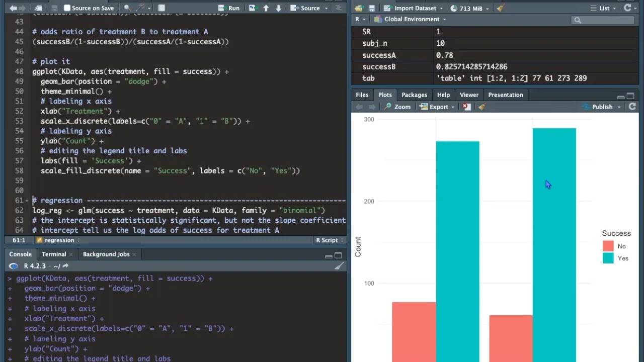The image size is (644, 362).
Task: Click cursor position 61:1 indicator
Action: tap(19, 240)
